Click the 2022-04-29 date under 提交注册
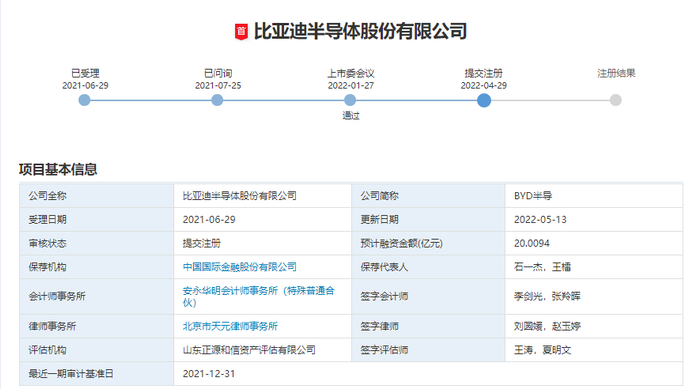The width and height of the screenshot is (700, 389). [484, 86]
